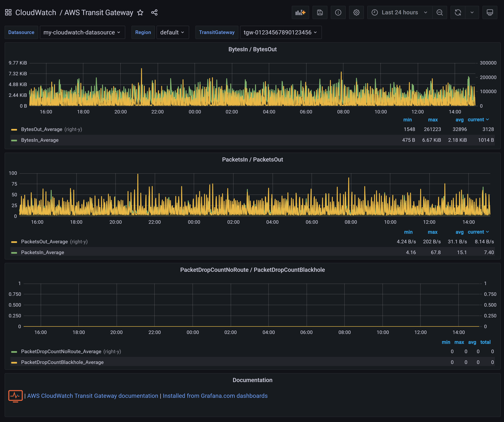
Task: Open the Datasource my-cloudwatch-datasource dropdown
Action: click(82, 32)
